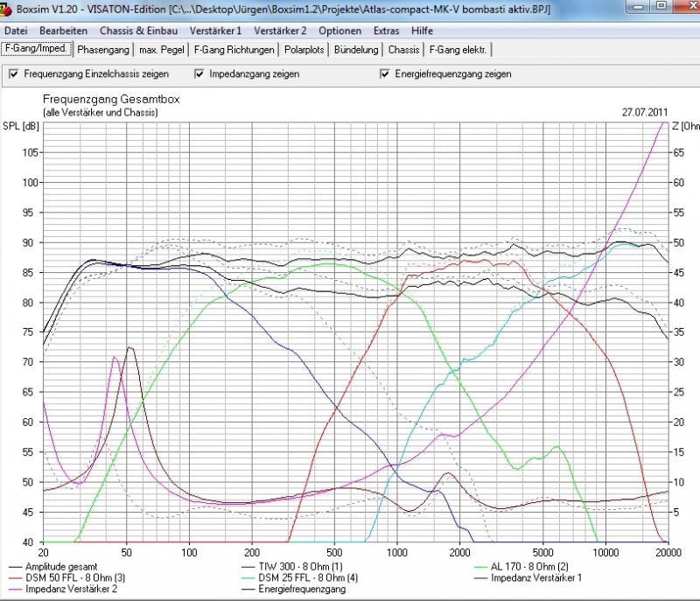The height and width of the screenshot is (601, 700).
Task: Open the Verstärker 1 menu
Action: [215, 31]
